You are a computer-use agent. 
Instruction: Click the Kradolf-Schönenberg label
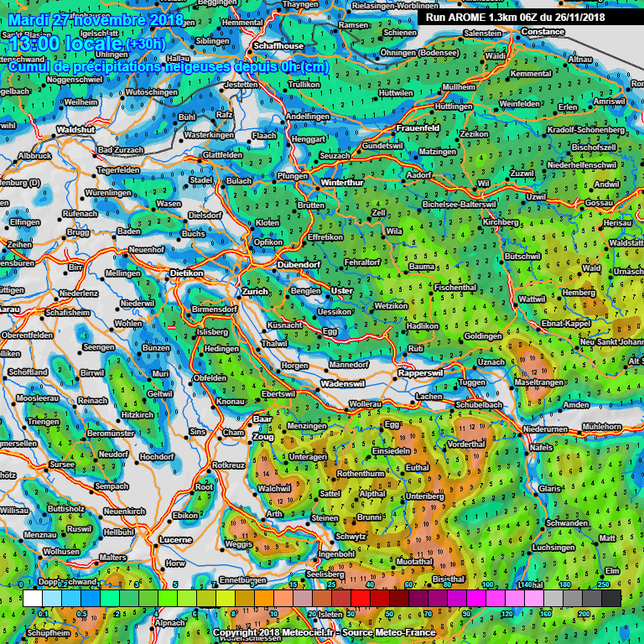(x=585, y=130)
